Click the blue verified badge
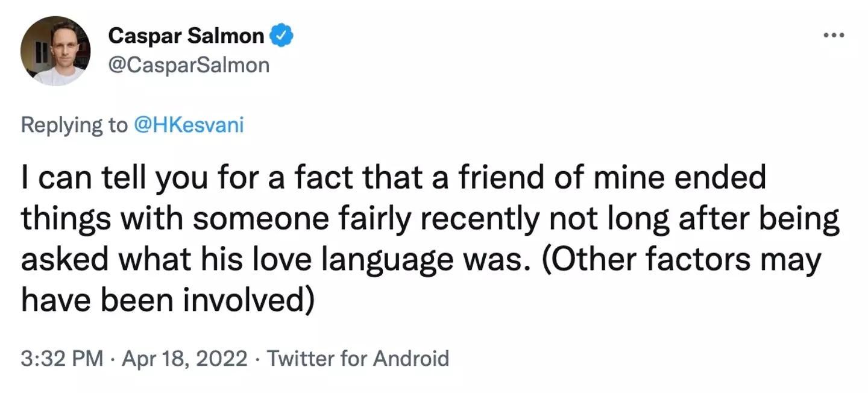The height and width of the screenshot is (393, 868). click(281, 37)
